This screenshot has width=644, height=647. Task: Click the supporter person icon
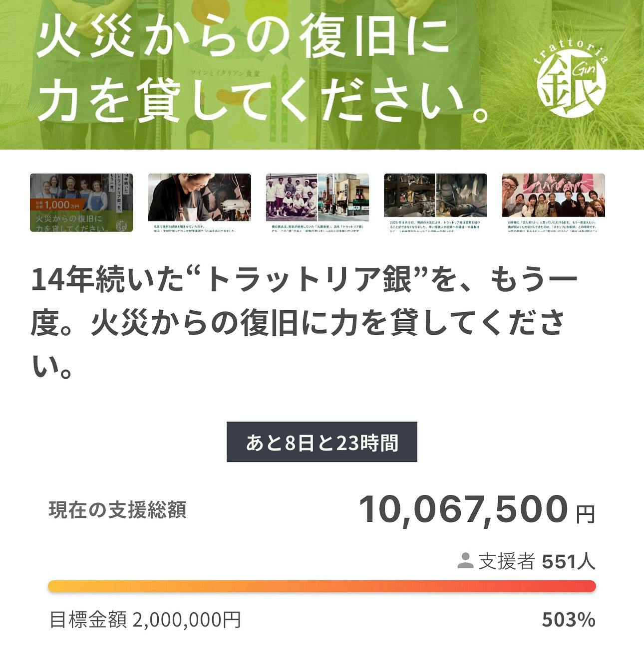coord(465,561)
